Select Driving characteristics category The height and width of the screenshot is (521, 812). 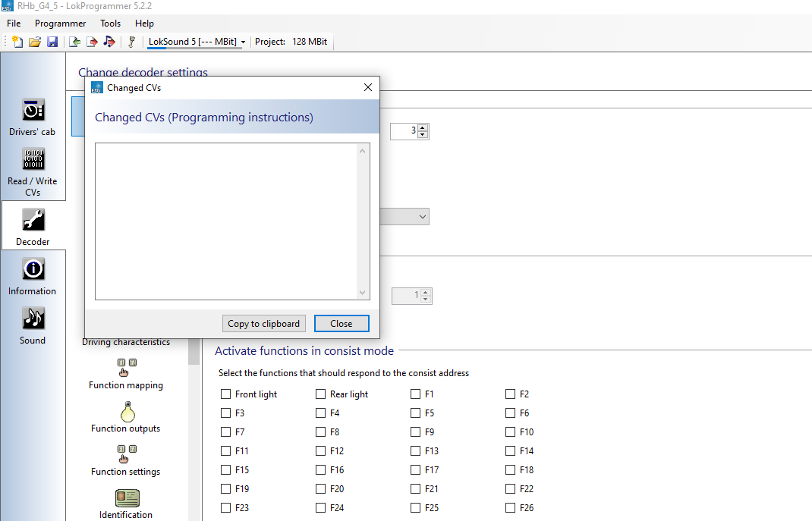pyautogui.click(x=126, y=342)
